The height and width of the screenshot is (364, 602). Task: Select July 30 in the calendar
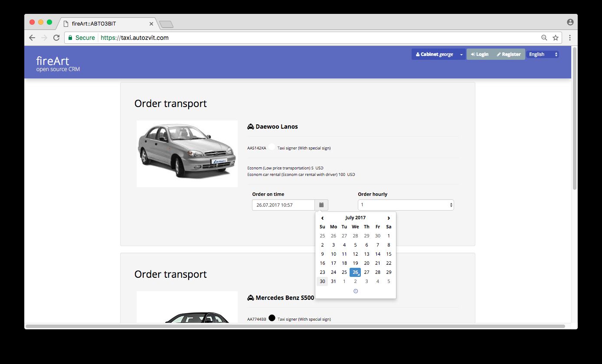[x=322, y=281]
